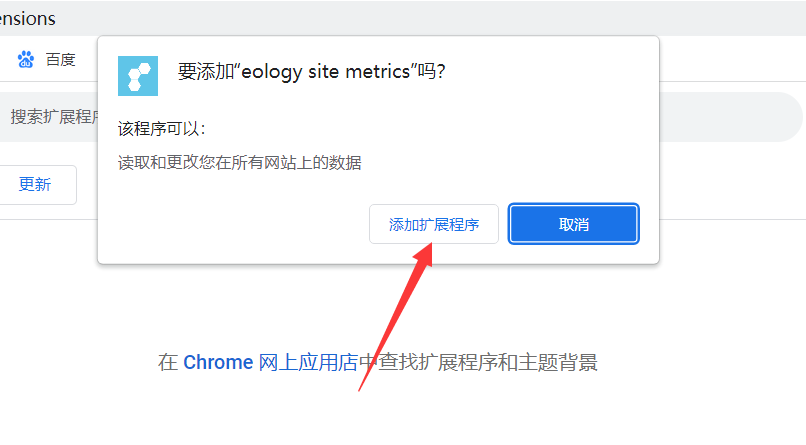The width and height of the screenshot is (806, 445).
Task: Click the eology site metrics extension icon
Action: click(x=138, y=75)
